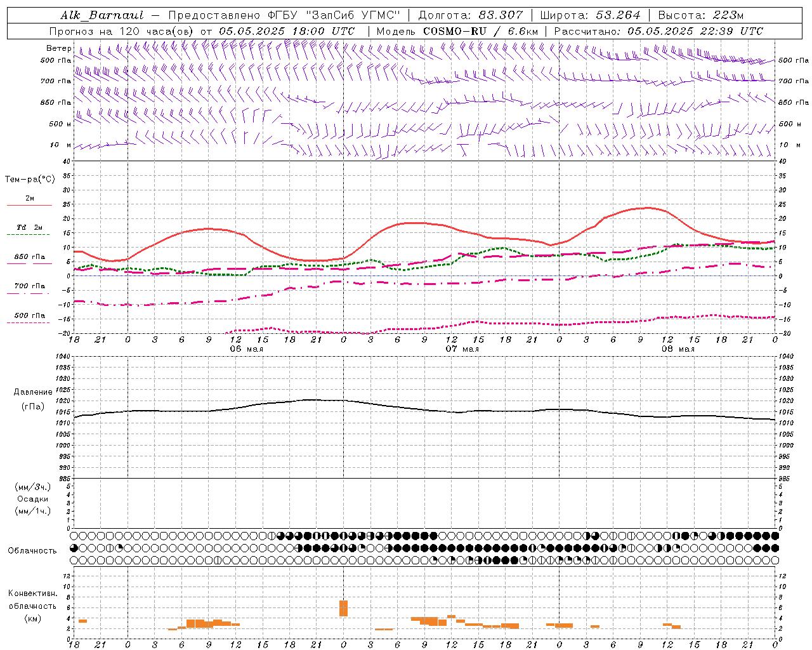The height and width of the screenshot is (650, 812).
Task: Click the Прогноз на 120 часа(ов) text
Action: 122,31
